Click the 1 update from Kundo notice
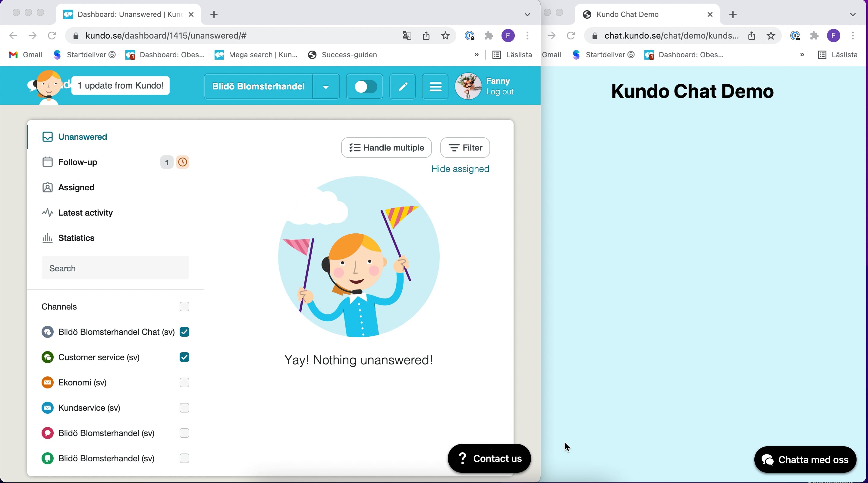This screenshot has height=483, width=868. 121,86
